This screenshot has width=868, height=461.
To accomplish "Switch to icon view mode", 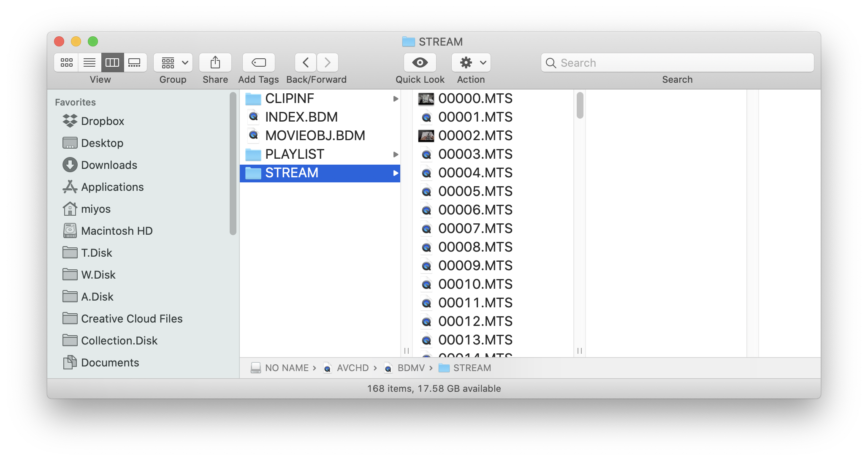I will coord(67,62).
